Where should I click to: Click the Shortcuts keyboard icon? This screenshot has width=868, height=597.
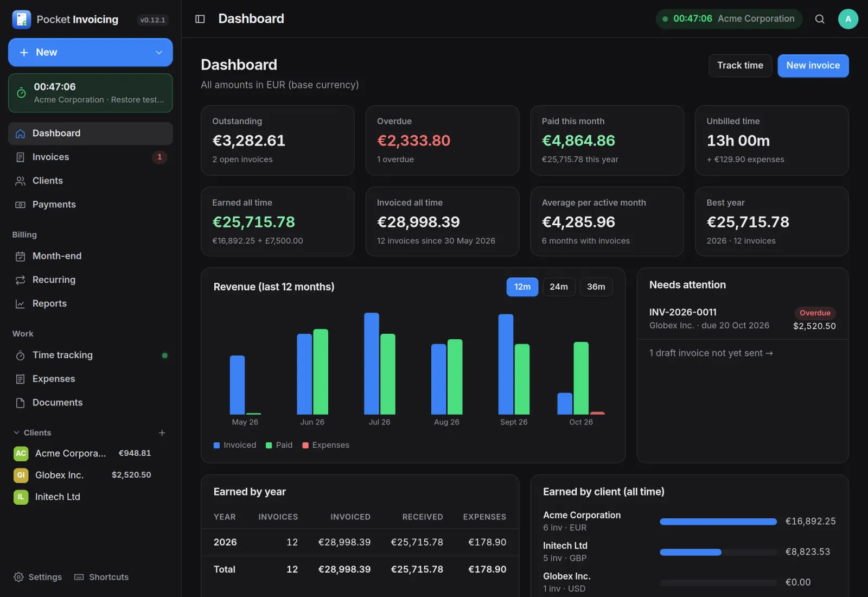[79, 577]
